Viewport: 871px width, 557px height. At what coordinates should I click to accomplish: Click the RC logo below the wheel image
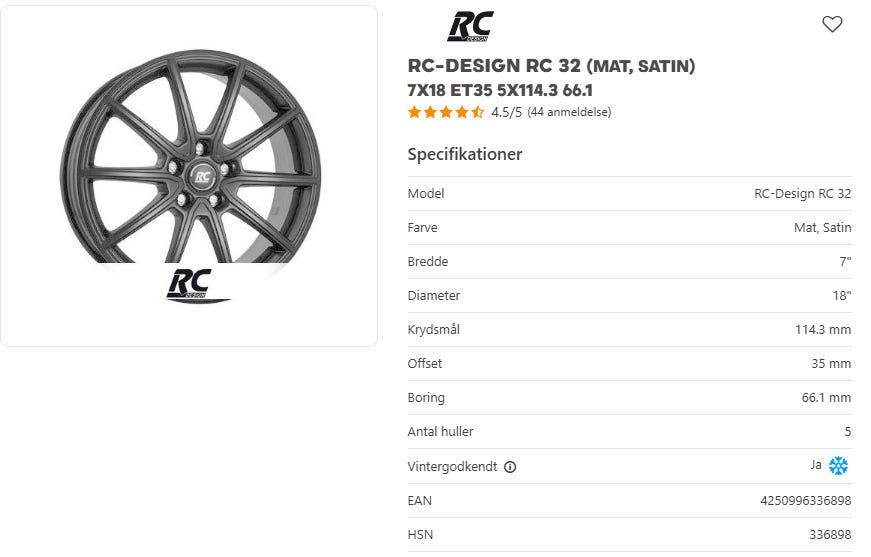[x=190, y=284]
